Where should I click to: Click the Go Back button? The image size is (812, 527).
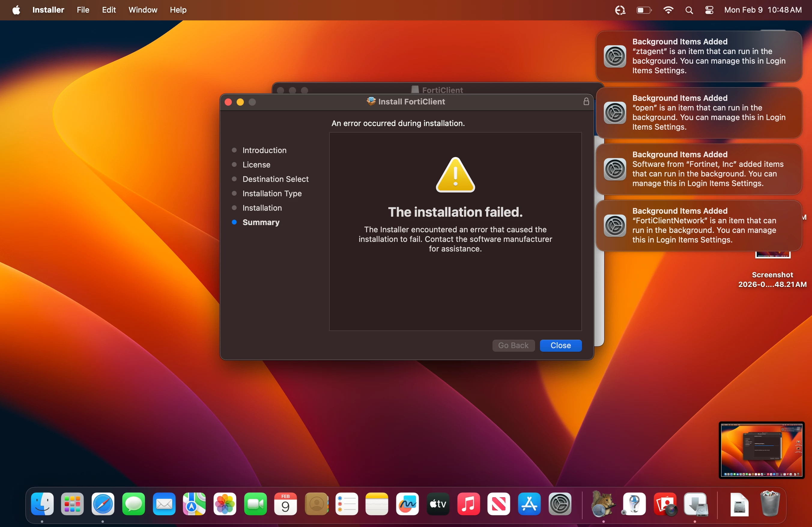pyautogui.click(x=513, y=345)
